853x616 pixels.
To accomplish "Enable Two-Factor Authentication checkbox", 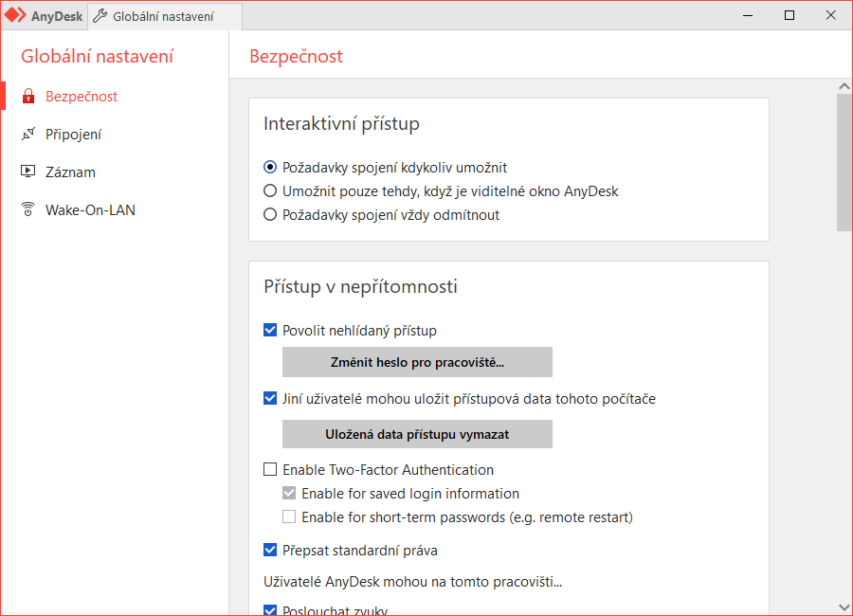I will (270, 470).
